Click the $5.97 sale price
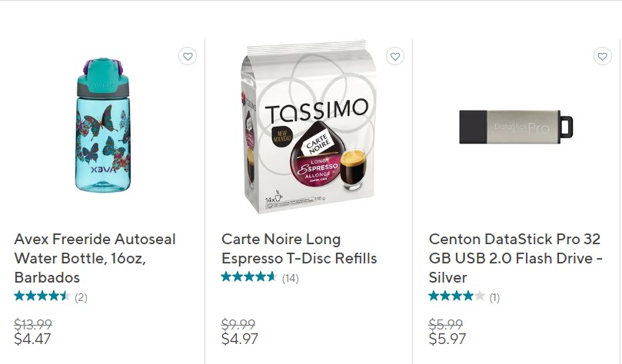622x364 pixels. (447, 339)
